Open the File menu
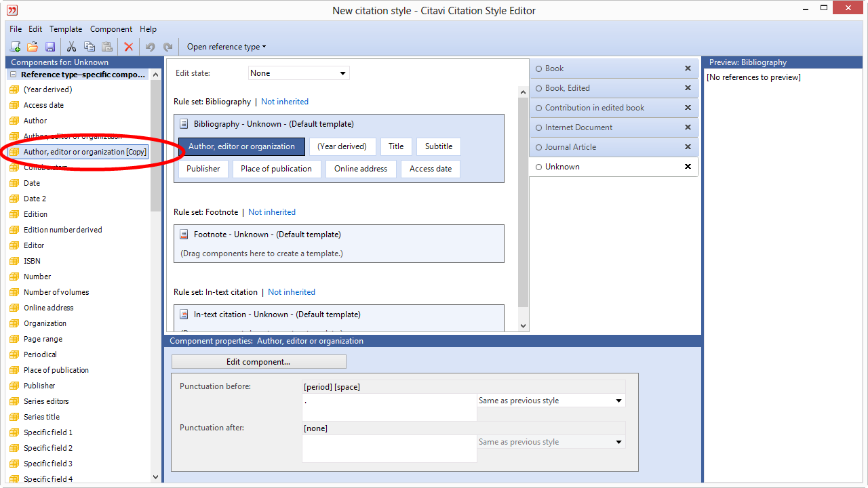The image size is (868, 488). coord(16,29)
